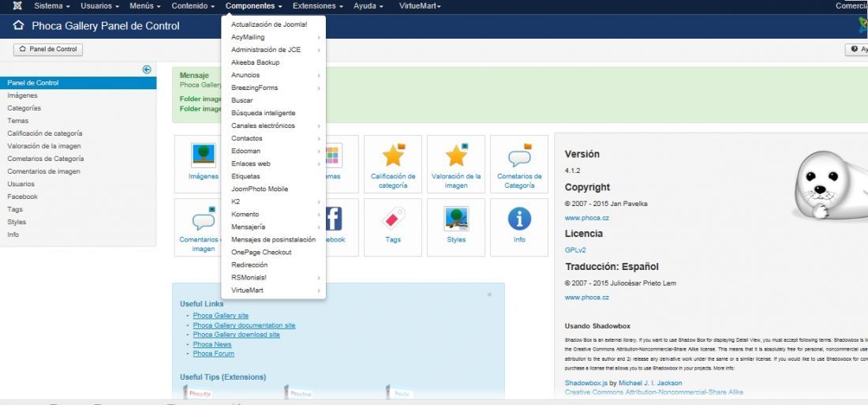Open Valoración de la imagen star icon
Viewport: 868px width, 405px height.
tap(456, 155)
